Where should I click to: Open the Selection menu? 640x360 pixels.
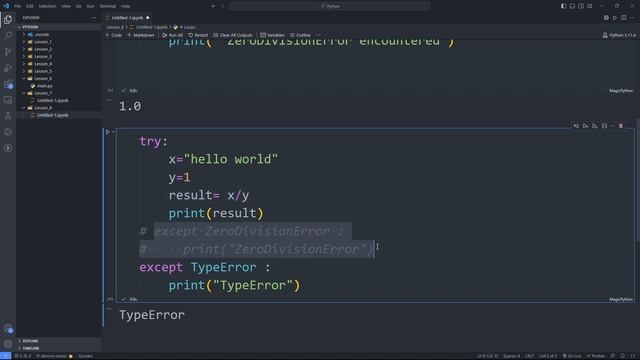47,6
